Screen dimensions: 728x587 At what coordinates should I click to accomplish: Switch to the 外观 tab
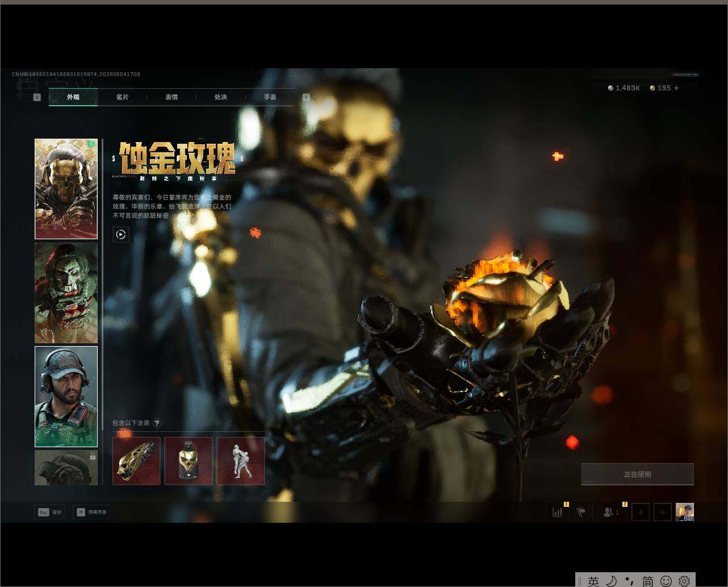[x=73, y=97]
